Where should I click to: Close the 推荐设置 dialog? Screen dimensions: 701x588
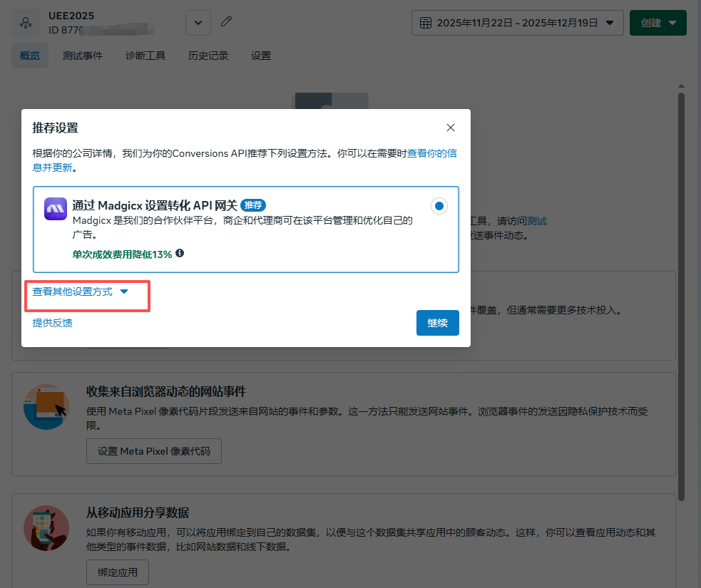tap(450, 128)
